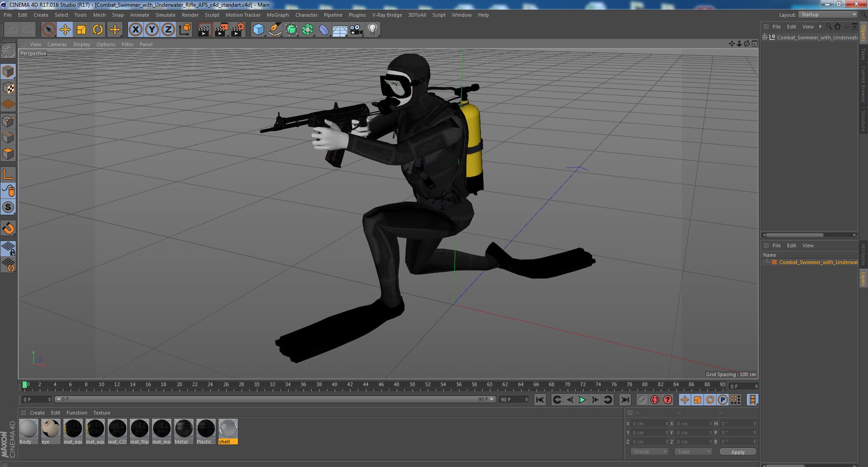Open the material manager Texture menu
The width and height of the screenshot is (868, 467).
point(102,413)
